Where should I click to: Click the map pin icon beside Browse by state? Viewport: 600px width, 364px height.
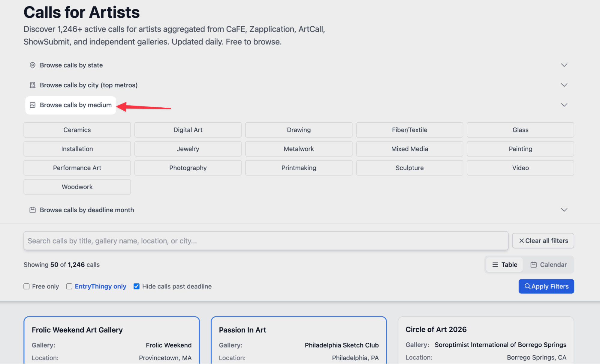tap(32, 65)
